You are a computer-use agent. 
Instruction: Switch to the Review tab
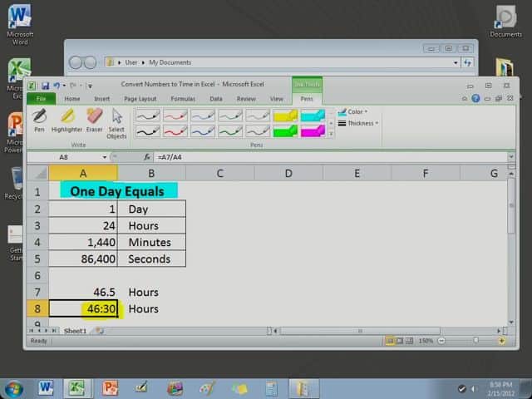pos(246,99)
